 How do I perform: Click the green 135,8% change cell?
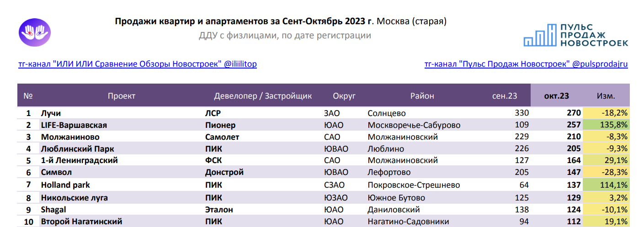point(606,125)
